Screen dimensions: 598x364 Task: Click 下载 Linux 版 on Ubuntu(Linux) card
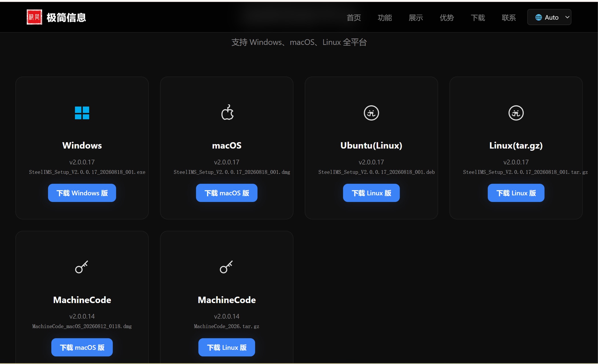click(x=371, y=193)
